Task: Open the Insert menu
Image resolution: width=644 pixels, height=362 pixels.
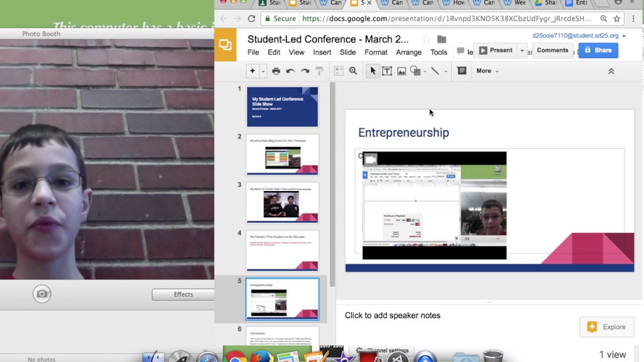Action: 322,52
